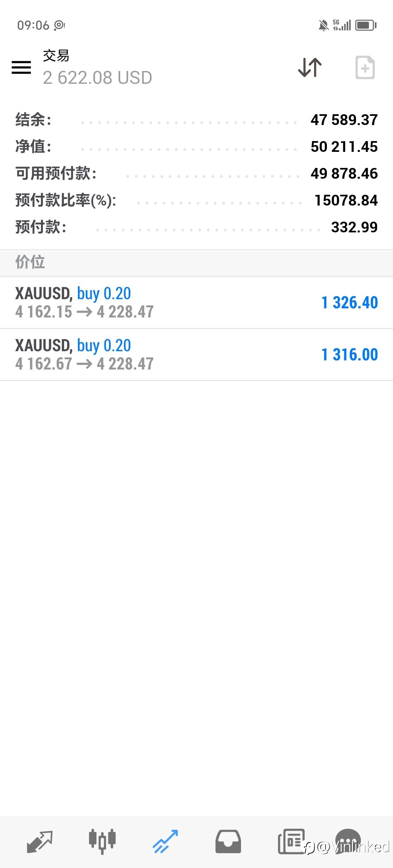Viewport: 393px width, 868px height.
Task: Tap the muted bell status icon
Action: tap(324, 25)
